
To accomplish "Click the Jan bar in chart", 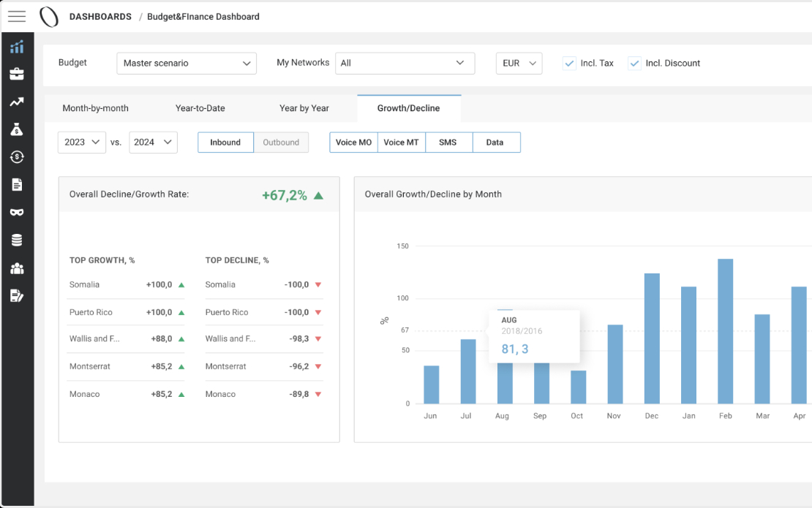I will tap(688, 345).
